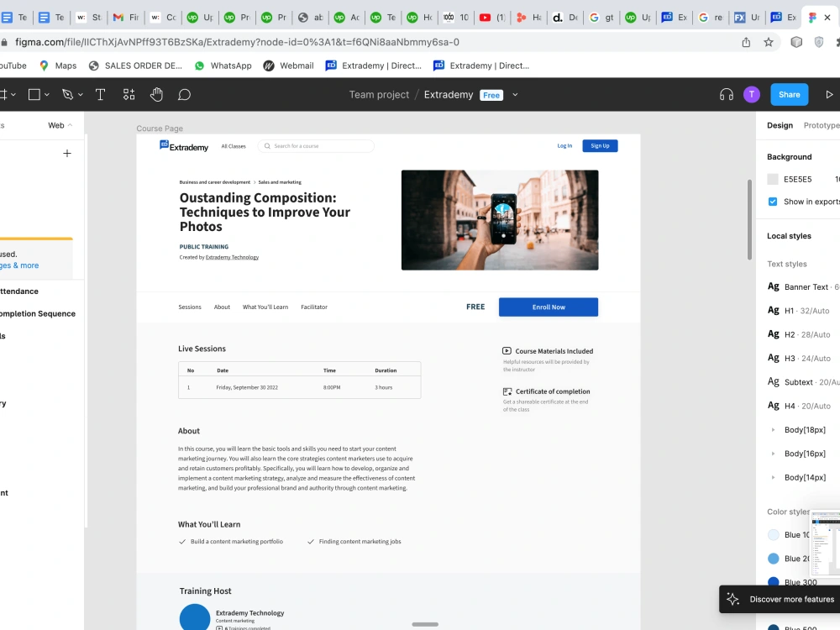The width and height of the screenshot is (840, 630).
Task: Open Pen tool dropdown arrow
Action: (81, 95)
